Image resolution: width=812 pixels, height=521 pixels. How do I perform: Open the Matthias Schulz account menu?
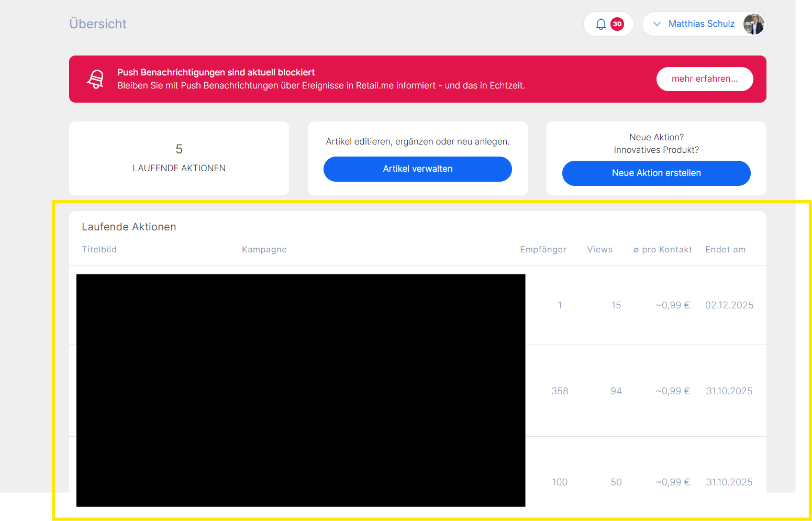[x=701, y=24]
